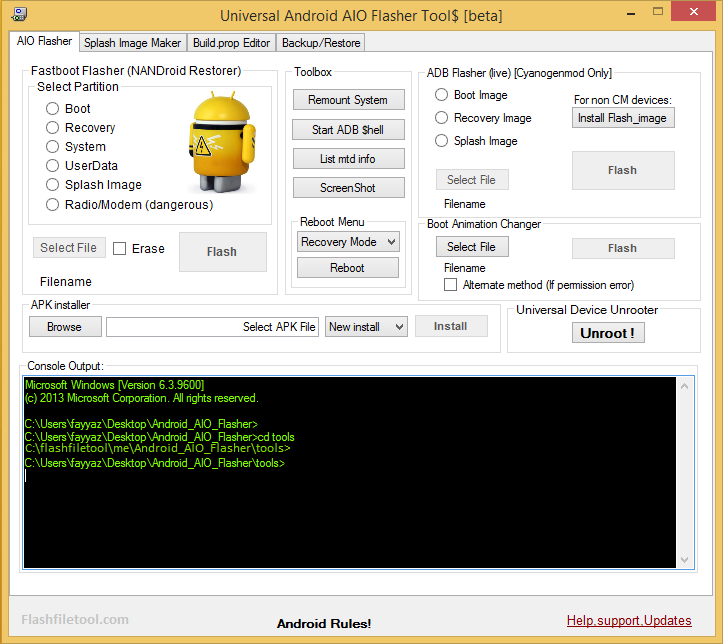Browse for an APK file

coord(65,327)
